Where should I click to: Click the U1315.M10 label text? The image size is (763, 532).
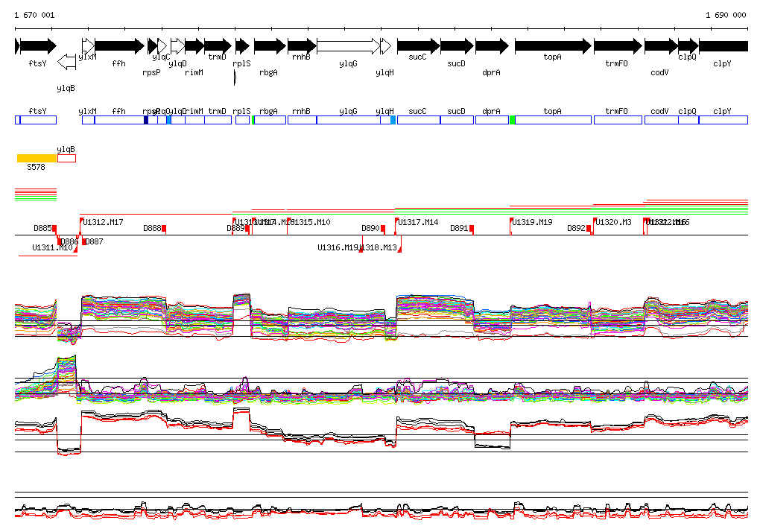click(311, 223)
